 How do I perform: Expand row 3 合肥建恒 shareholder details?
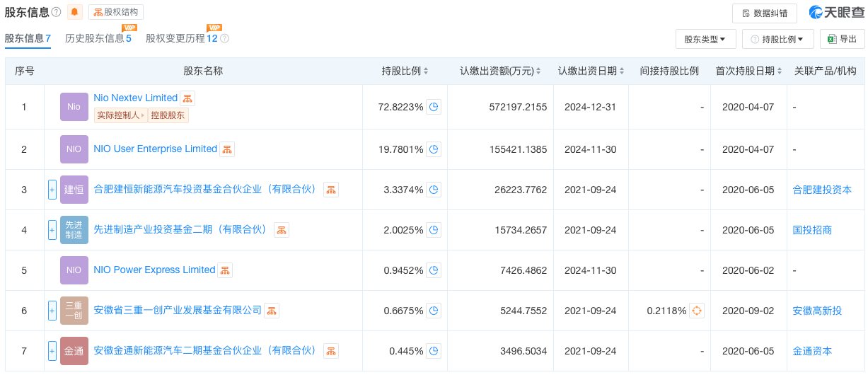pos(52,190)
